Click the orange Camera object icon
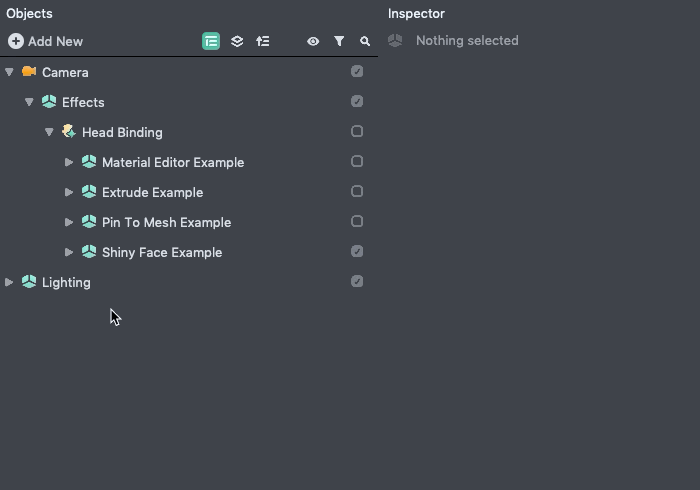 click(x=29, y=72)
